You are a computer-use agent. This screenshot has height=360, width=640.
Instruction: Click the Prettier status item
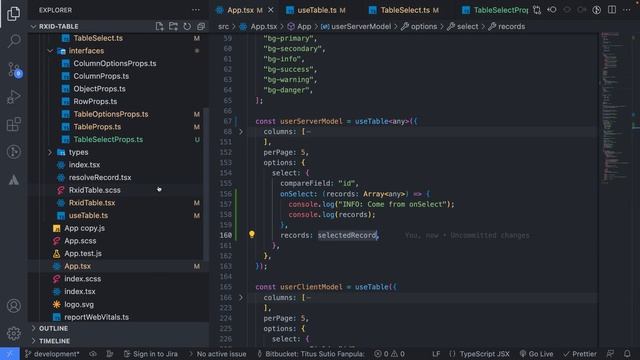[580, 354]
